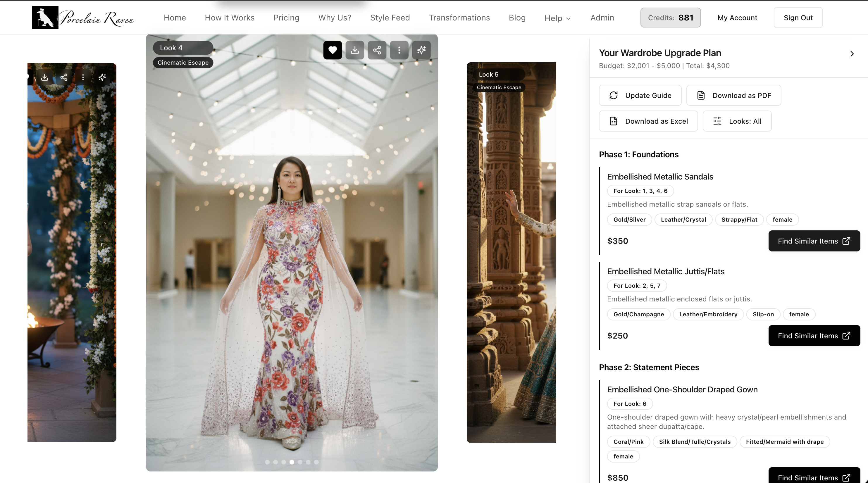Download the plan as PDF
Image resolution: width=868 pixels, height=483 pixels.
[733, 95]
